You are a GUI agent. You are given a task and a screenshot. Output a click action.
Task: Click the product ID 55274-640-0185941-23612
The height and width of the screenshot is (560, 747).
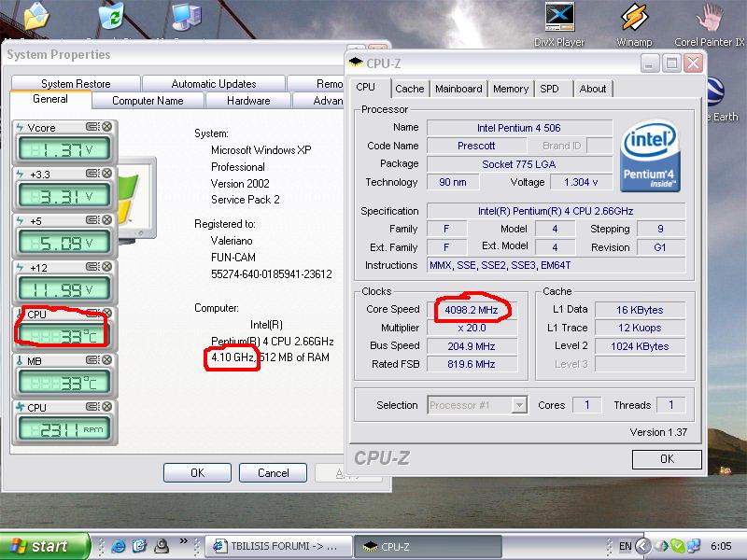pyautogui.click(x=271, y=274)
